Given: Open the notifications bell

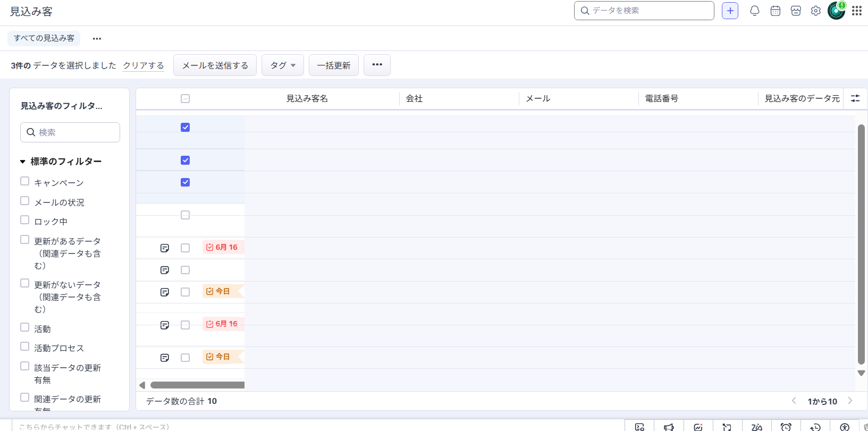Looking at the screenshot, I should coord(754,11).
